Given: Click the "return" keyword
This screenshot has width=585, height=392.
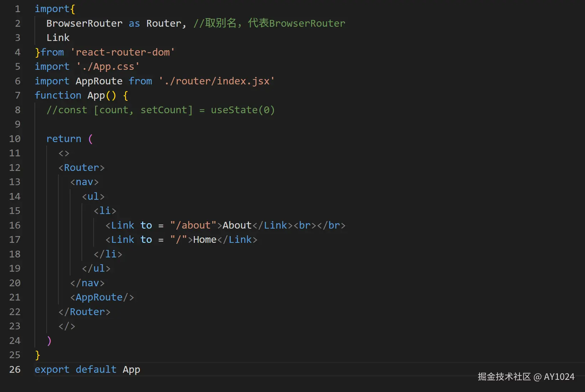Looking at the screenshot, I should [64, 139].
